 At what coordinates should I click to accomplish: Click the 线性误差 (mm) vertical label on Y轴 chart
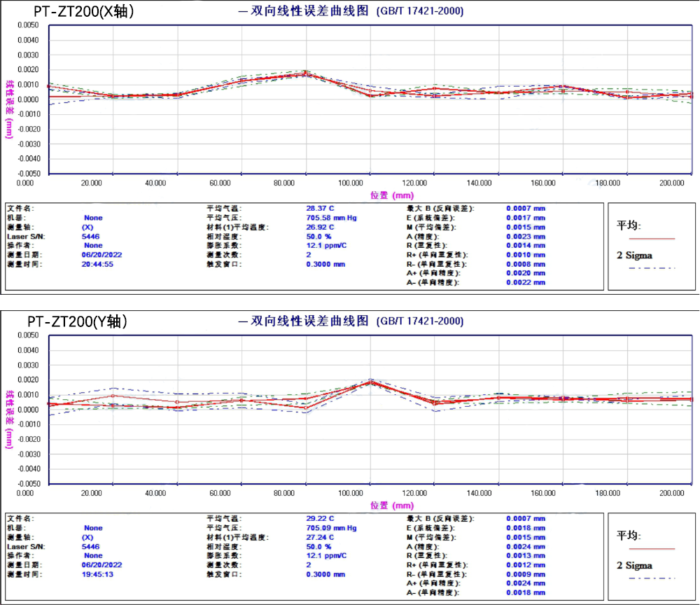[10, 420]
